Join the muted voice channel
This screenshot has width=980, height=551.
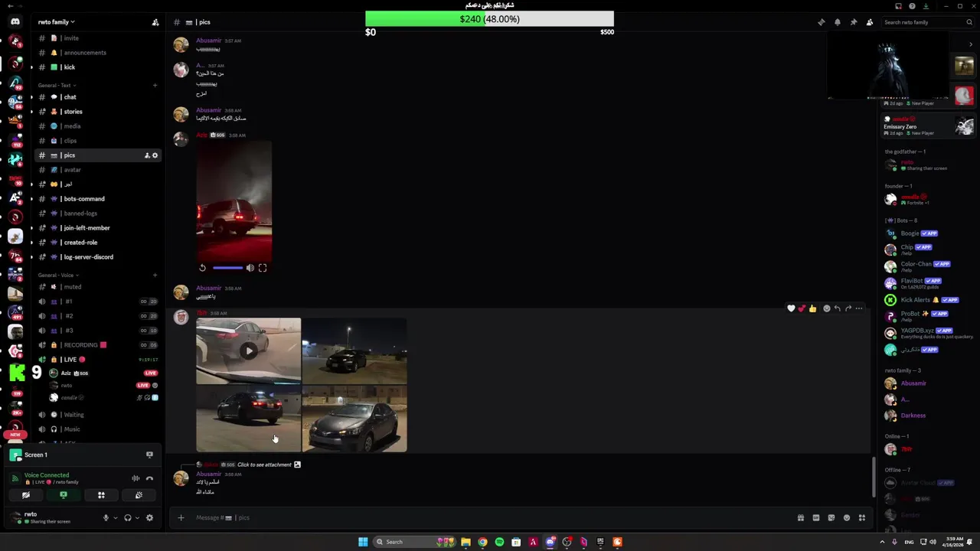coord(98,287)
